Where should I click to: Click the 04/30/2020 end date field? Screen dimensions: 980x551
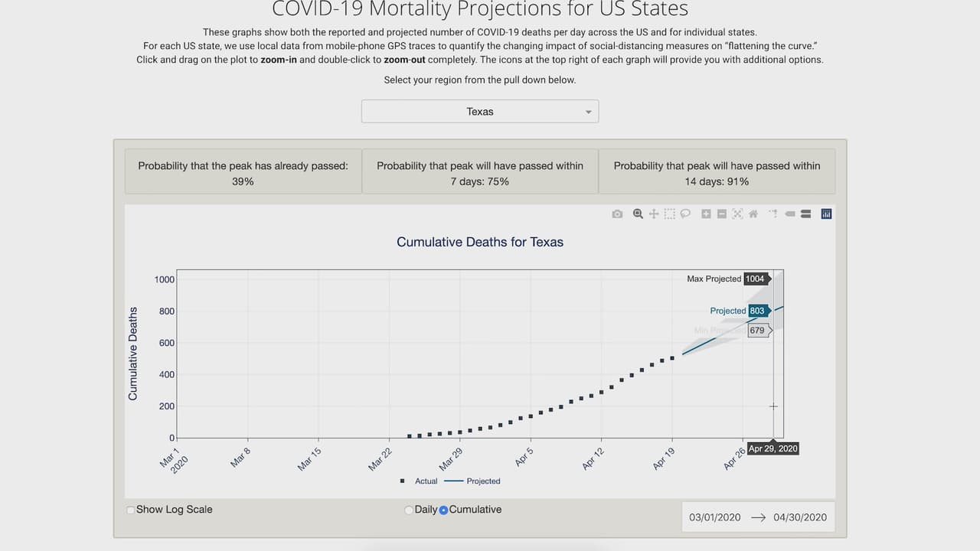tap(800, 517)
